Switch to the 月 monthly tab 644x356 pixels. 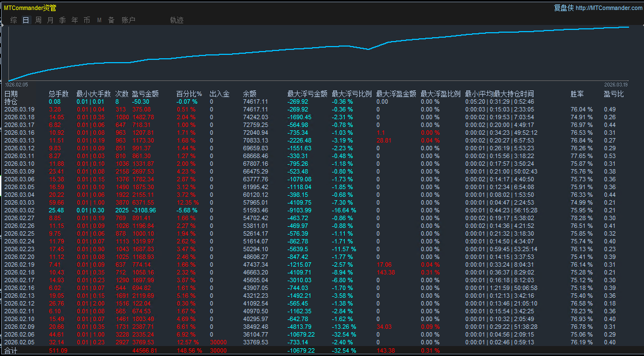tap(51, 20)
